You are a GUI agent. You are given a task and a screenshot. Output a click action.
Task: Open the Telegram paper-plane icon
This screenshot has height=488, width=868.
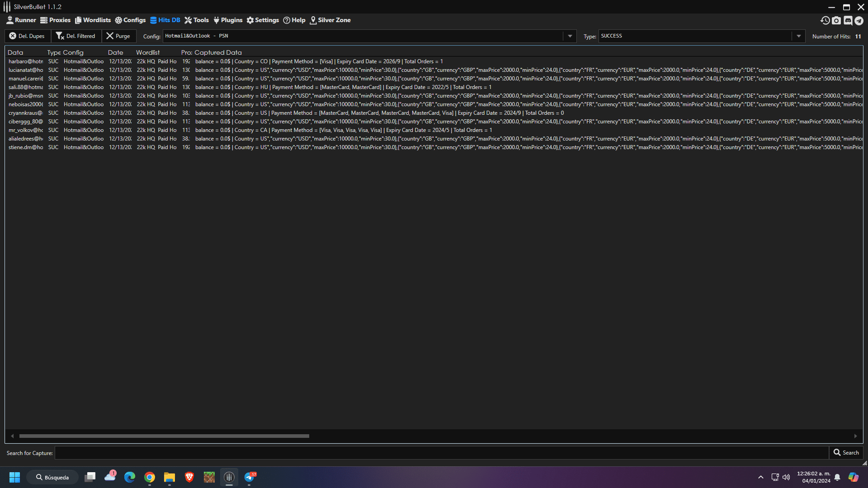pos(859,20)
